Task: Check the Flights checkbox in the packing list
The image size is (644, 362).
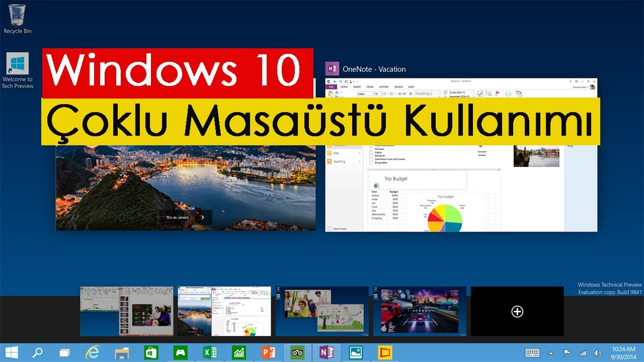Action: coord(371,152)
